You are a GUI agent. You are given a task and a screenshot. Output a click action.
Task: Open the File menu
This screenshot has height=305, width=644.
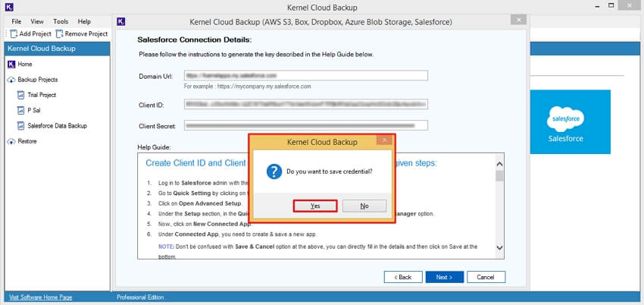tap(17, 21)
